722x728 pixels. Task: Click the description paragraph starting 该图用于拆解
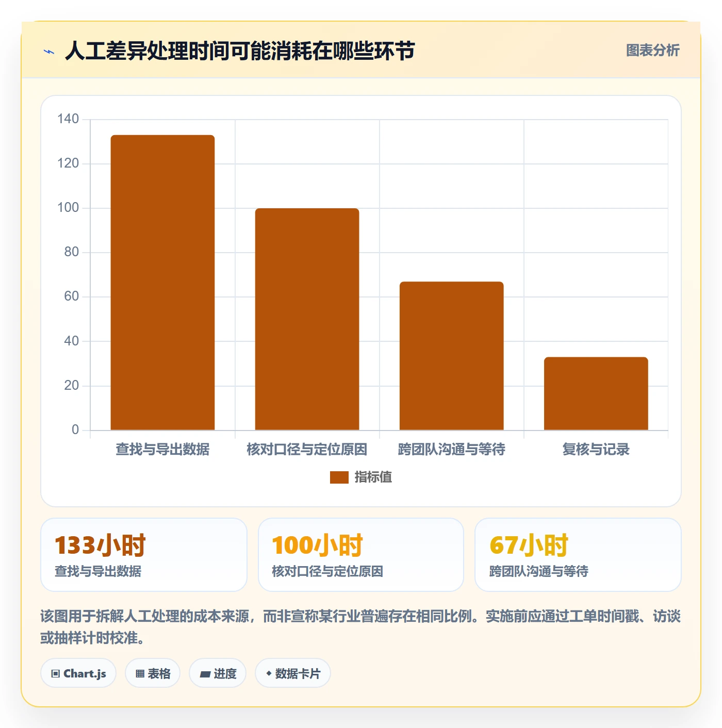(360, 627)
